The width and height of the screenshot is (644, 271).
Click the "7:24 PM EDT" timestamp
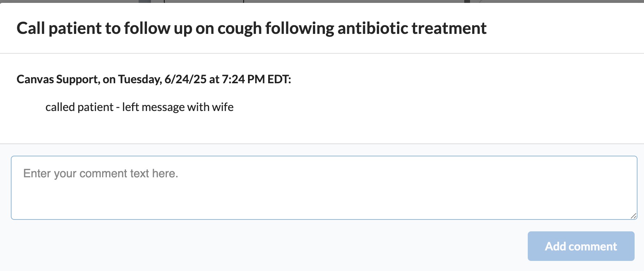point(256,79)
